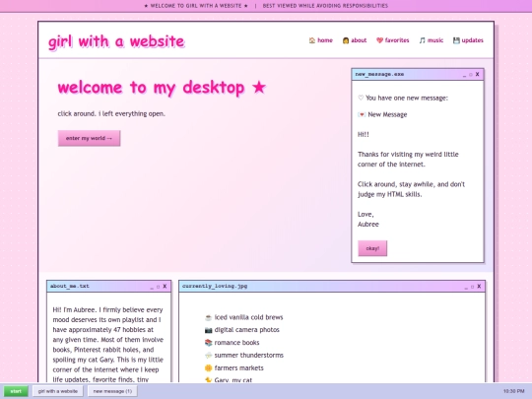This screenshot has height=399, width=532.
Task: Select 'girl with a website' taskbar item
Action: click(x=58, y=391)
